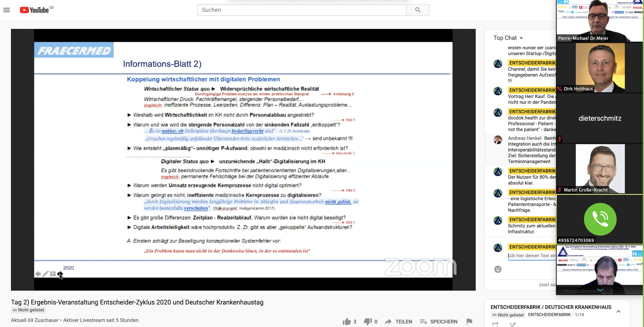Click 'Informations-Blatt 2)' slide heading
644x327 pixels.
pos(162,64)
